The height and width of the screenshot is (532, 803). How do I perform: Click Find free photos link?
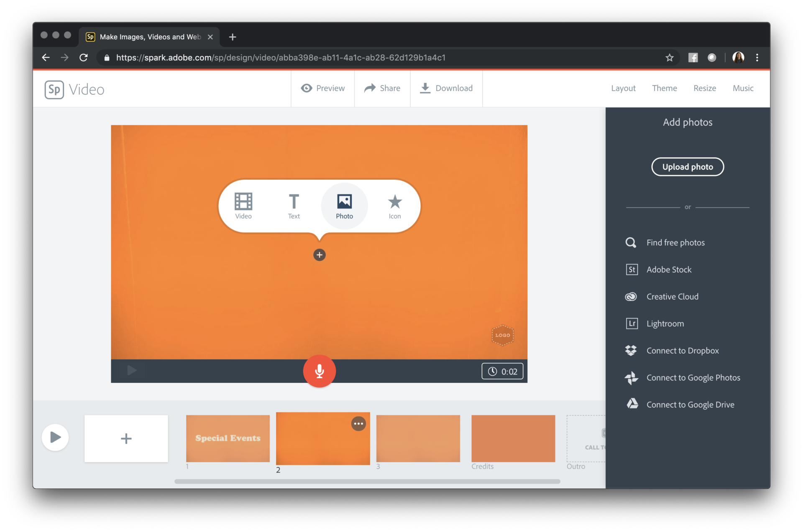point(675,242)
